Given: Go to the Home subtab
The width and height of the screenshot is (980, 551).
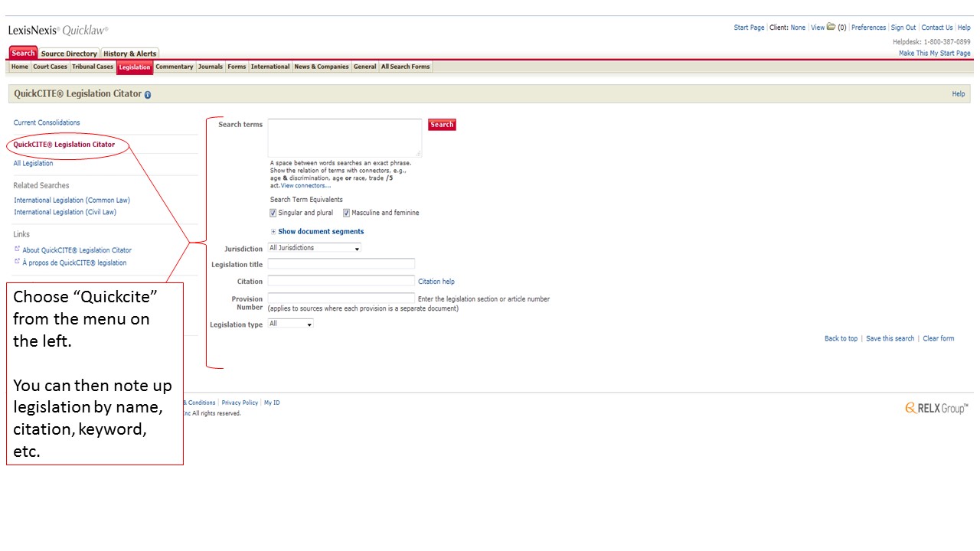Looking at the screenshot, I should pos(20,67).
